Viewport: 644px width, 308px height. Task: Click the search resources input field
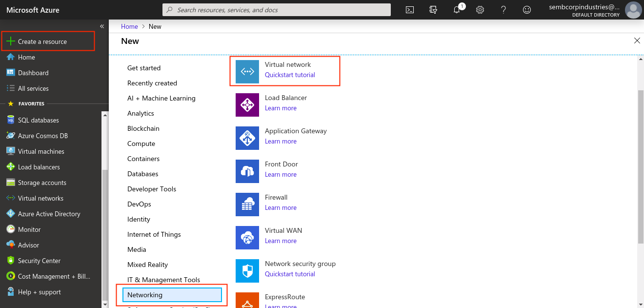pos(277,10)
